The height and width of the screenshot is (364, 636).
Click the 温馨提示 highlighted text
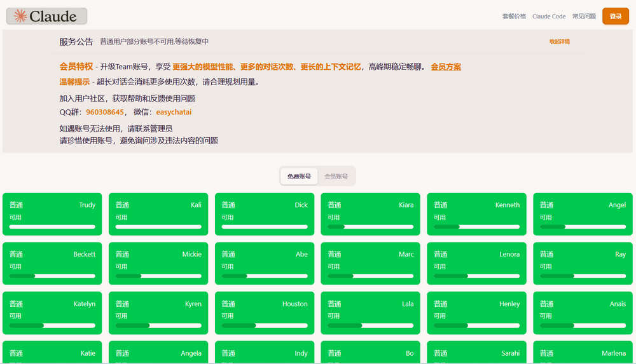(x=74, y=82)
